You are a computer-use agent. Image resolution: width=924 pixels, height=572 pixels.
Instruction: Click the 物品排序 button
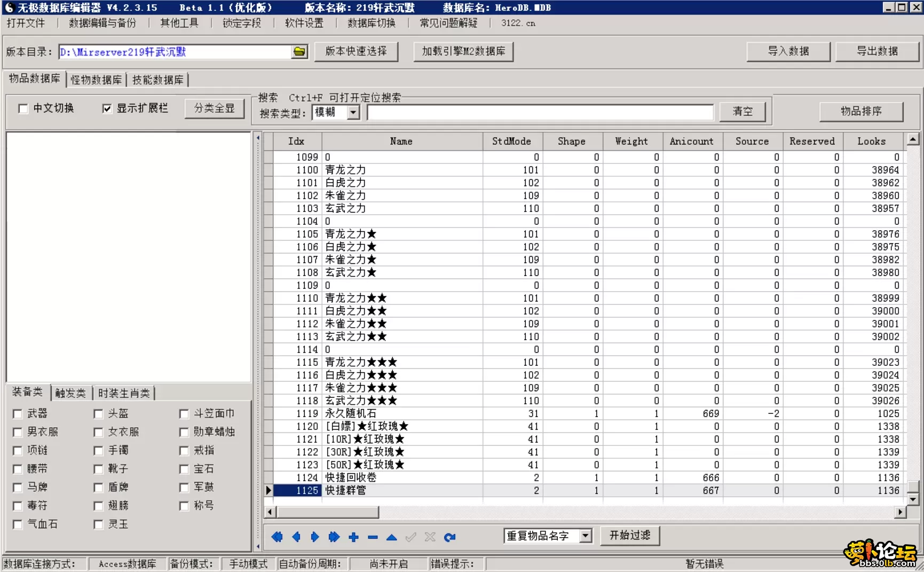coord(861,111)
